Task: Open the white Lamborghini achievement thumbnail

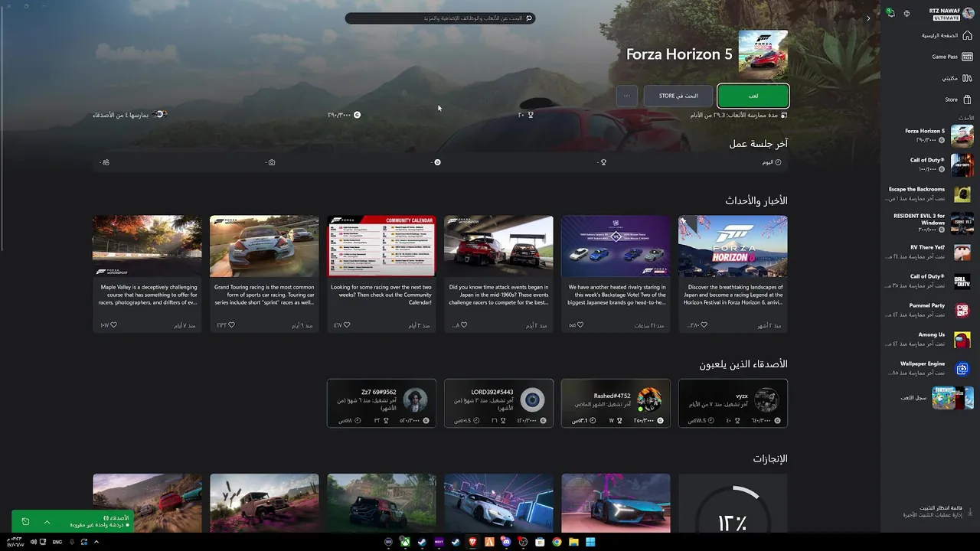Action: 498,503
